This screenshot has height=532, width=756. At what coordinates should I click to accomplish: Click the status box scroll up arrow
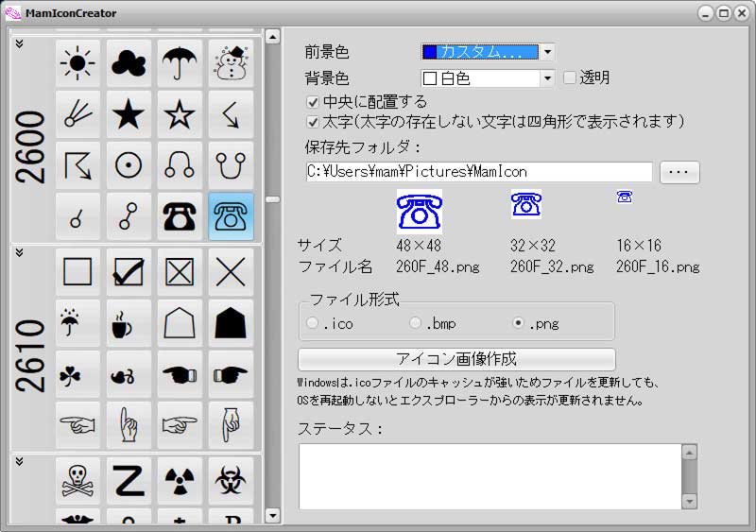coord(690,453)
